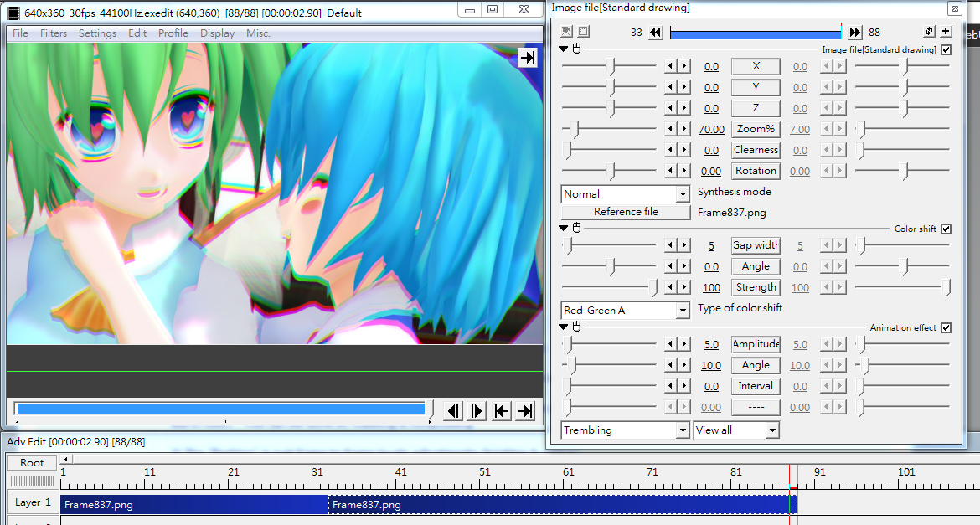
Task: Click the rotate/swap arrows icon in settings dialog
Action: (x=930, y=31)
